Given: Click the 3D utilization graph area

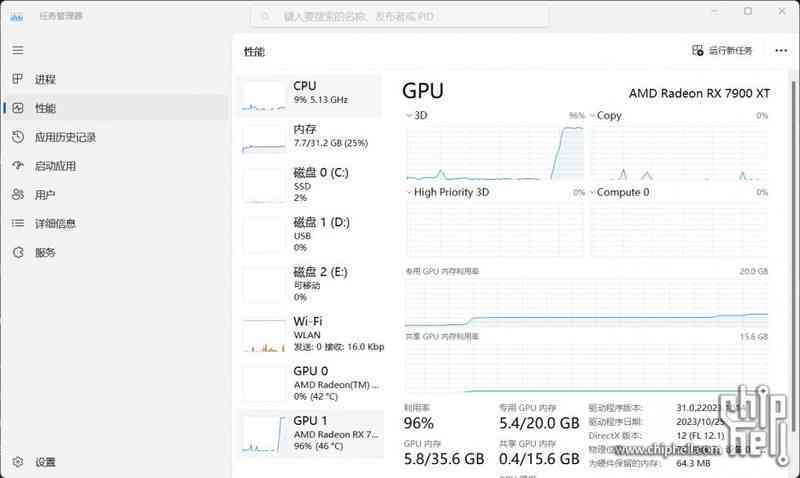Looking at the screenshot, I should point(495,152).
